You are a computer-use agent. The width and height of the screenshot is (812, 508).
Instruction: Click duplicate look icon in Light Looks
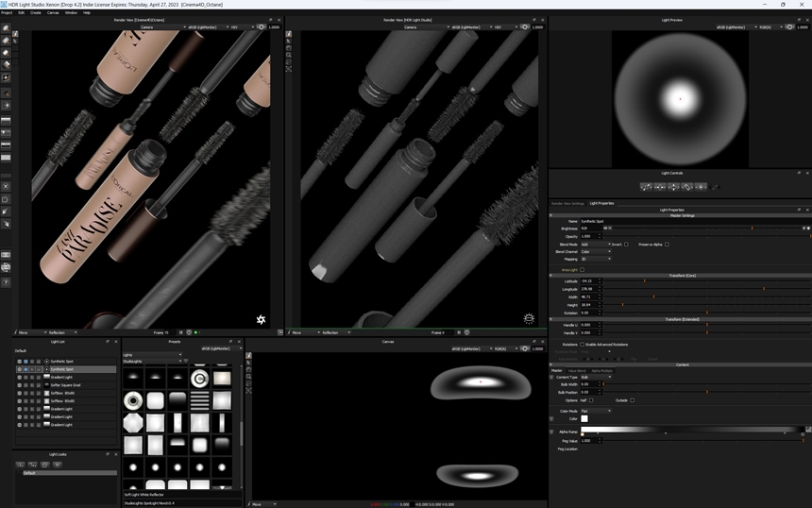(x=45, y=465)
